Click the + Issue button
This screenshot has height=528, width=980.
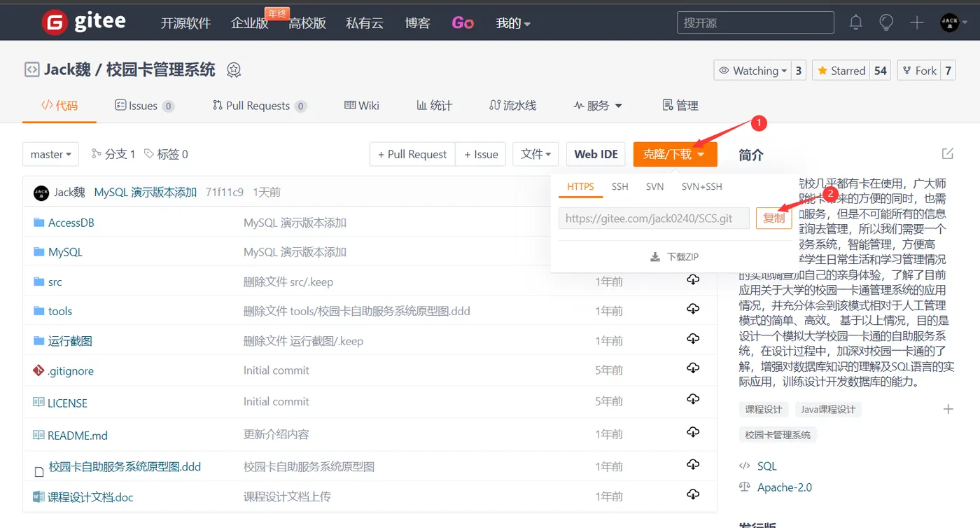pyautogui.click(x=481, y=154)
